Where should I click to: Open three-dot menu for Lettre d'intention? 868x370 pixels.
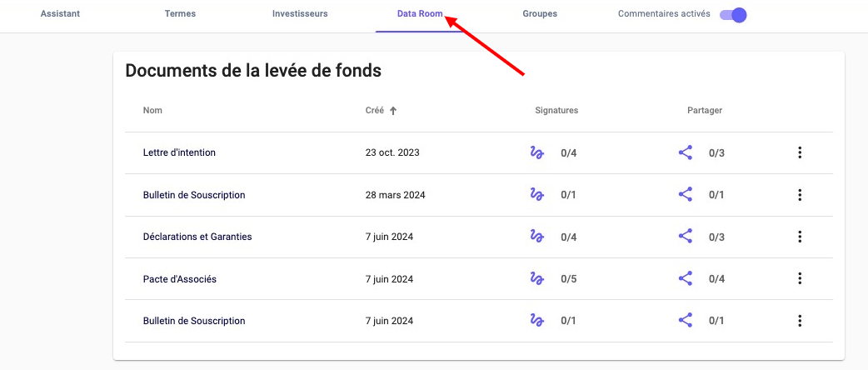800,152
